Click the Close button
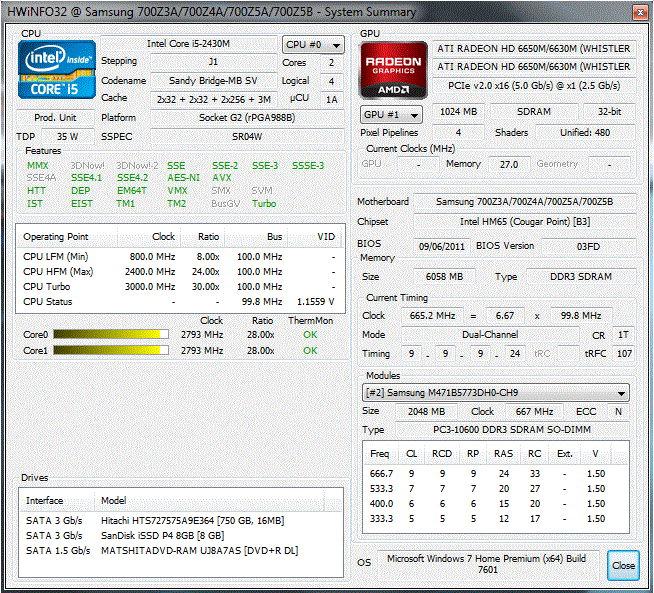This screenshot has width=654, height=593. pos(623,565)
